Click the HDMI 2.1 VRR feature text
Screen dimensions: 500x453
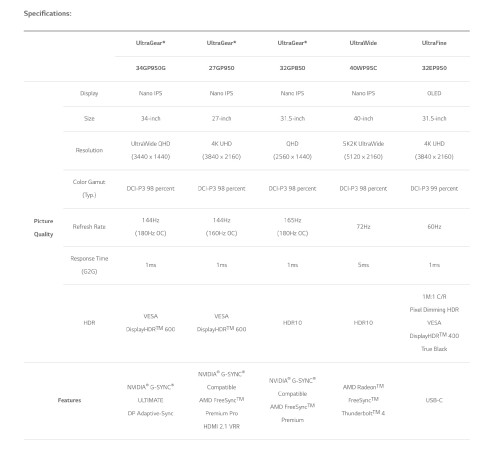[x=221, y=426]
